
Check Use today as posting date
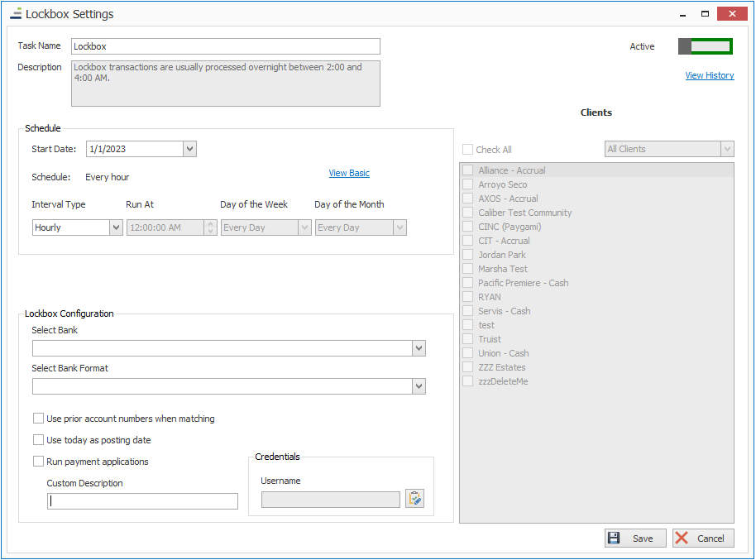point(39,440)
